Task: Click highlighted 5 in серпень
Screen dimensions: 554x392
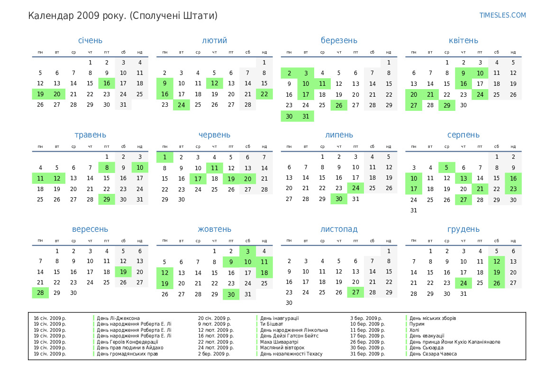Action: click(446, 167)
